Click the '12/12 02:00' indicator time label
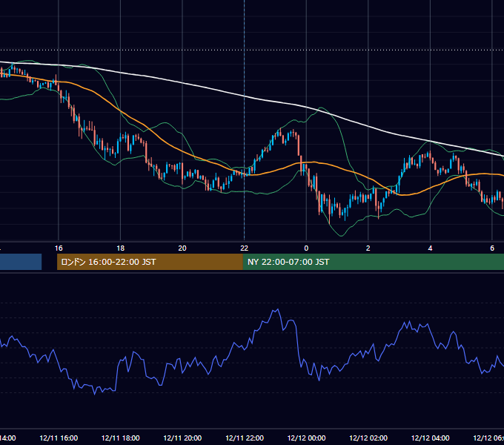Viewport: 504px width, 445px height. (x=368, y=438)
